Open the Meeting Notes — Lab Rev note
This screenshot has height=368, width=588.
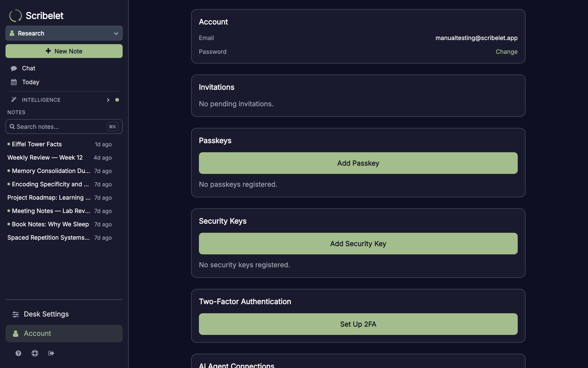click(59, 211)
